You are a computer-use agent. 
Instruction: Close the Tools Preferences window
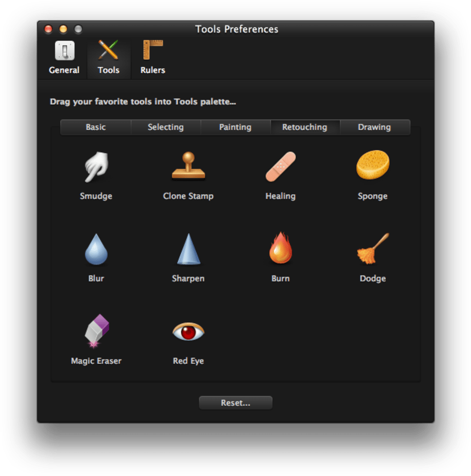coord(48,29)
